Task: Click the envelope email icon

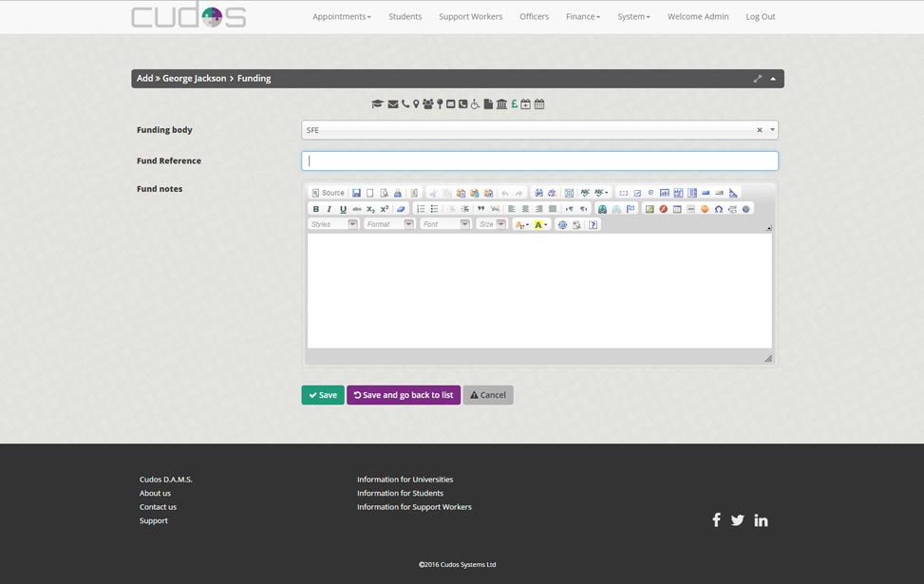Action: tap(392, 104)
